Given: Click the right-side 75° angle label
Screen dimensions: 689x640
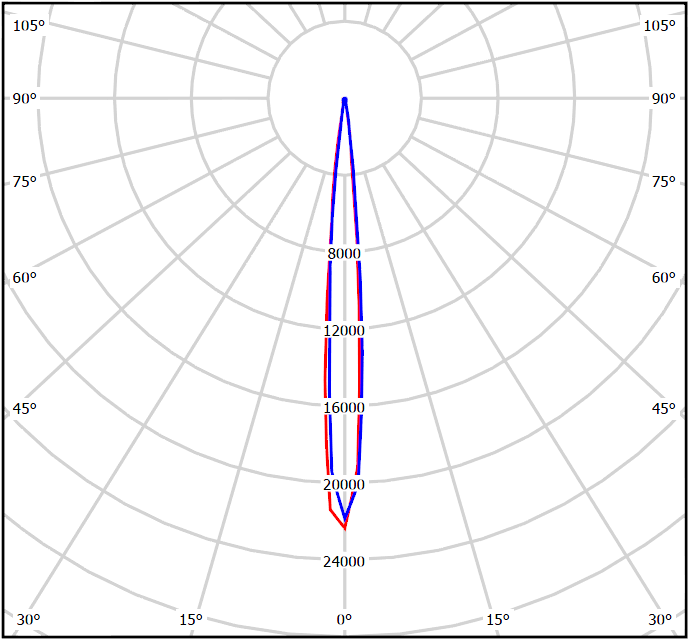Looking at the screenshot, I should click(663, 181).
